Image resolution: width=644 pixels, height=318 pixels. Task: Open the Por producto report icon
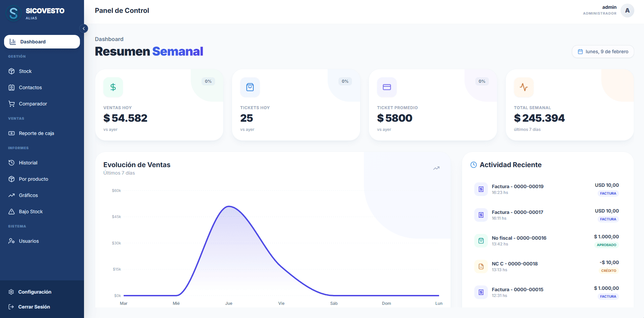click(12, 179)
